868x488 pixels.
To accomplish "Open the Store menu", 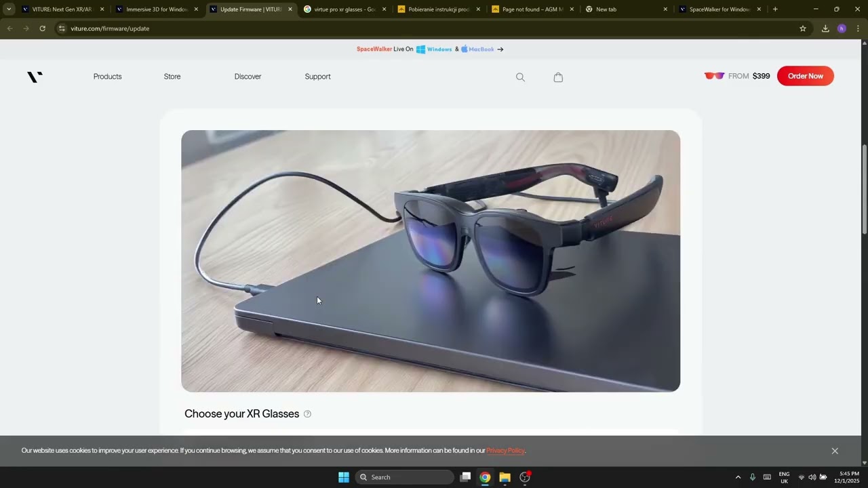I will (x=172, y=77).
